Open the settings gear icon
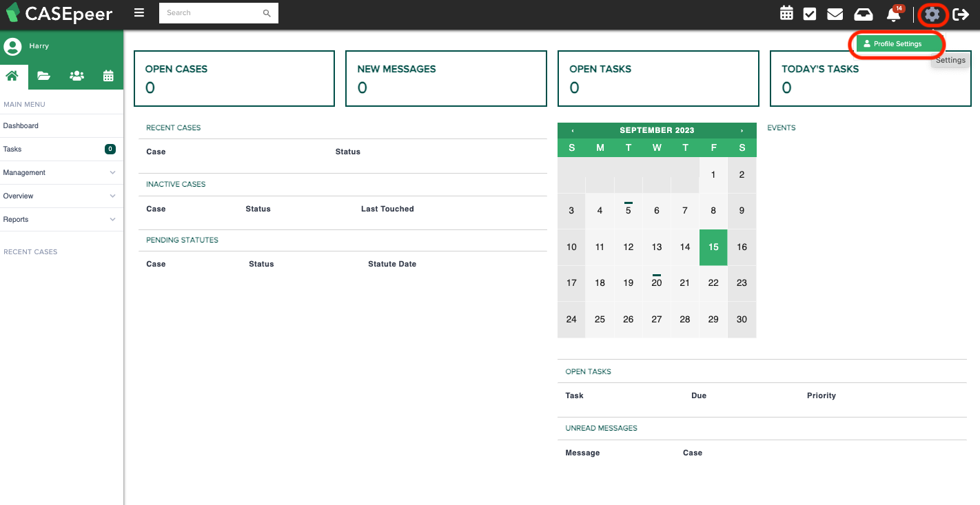The width and height of the screenshot is (980, 505). (x=932, y=14)
